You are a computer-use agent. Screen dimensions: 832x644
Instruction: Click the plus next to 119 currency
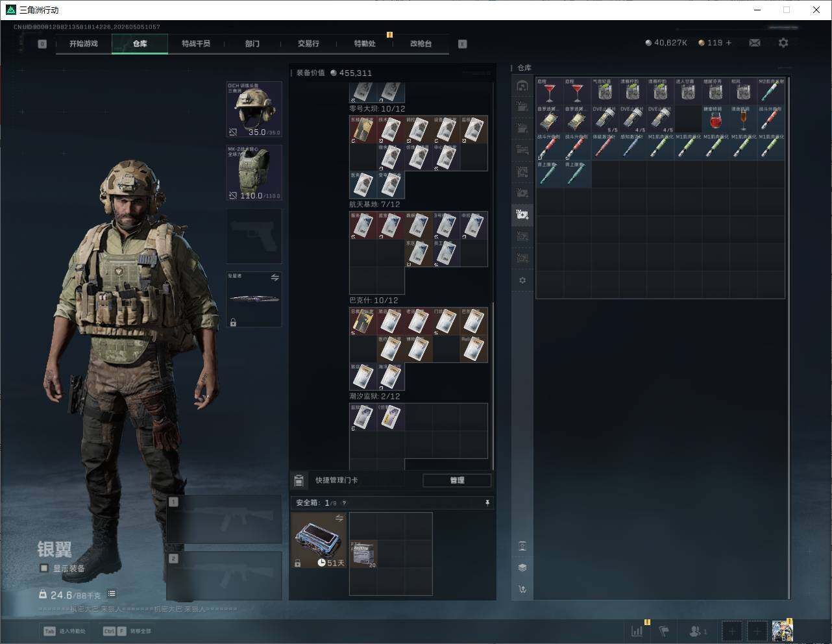(729, 43)
